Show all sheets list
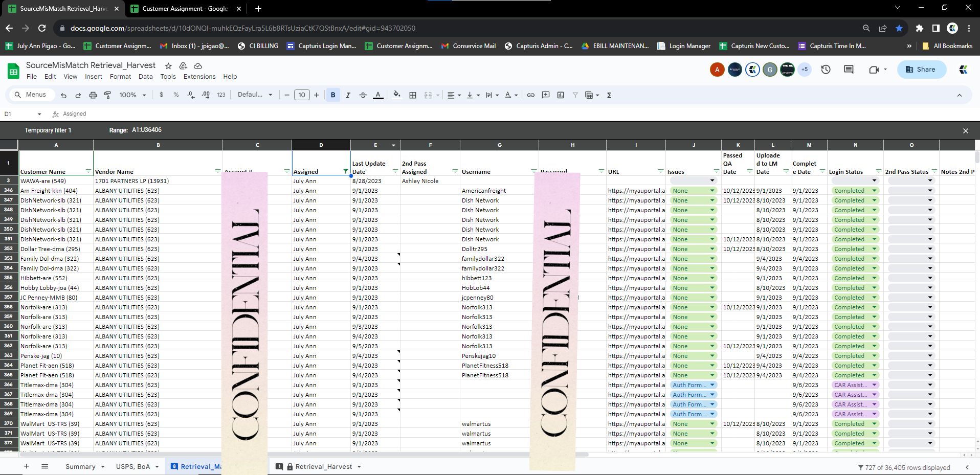Viewport: 980px width, 475px height. (44, 466)
